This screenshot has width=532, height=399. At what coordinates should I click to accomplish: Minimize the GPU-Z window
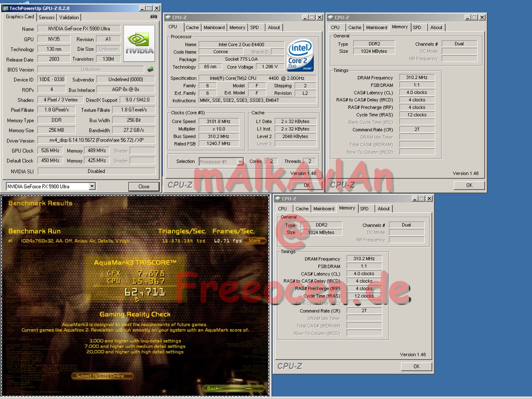point(143,8)
